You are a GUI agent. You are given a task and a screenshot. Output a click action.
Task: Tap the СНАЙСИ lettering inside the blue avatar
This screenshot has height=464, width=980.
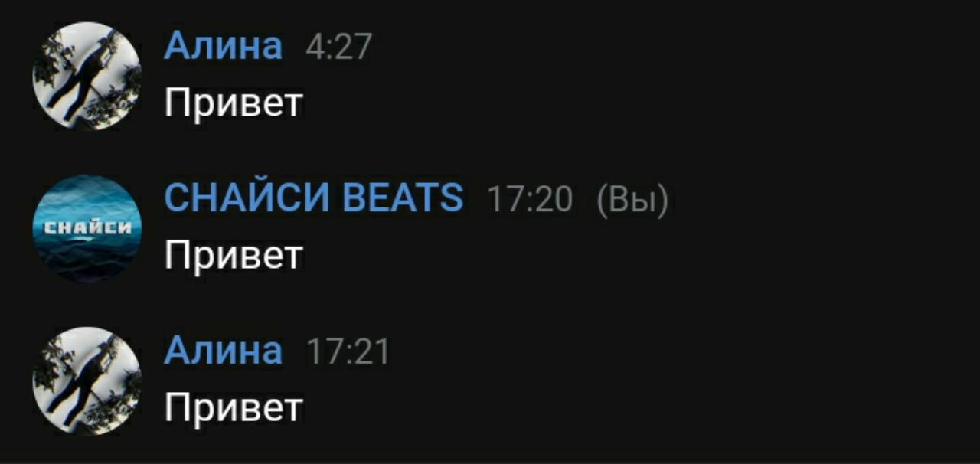[x=87, y=227]
